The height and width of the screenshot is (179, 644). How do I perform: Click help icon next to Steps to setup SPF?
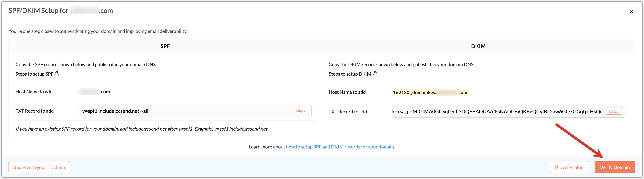coord(57,73)
